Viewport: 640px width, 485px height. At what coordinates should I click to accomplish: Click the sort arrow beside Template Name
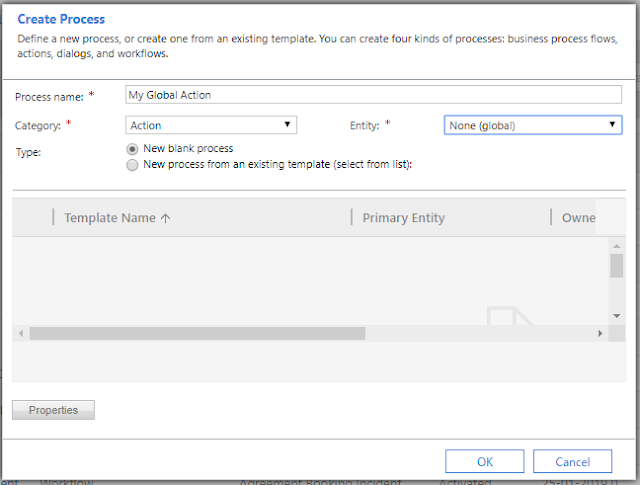point(165,217)
